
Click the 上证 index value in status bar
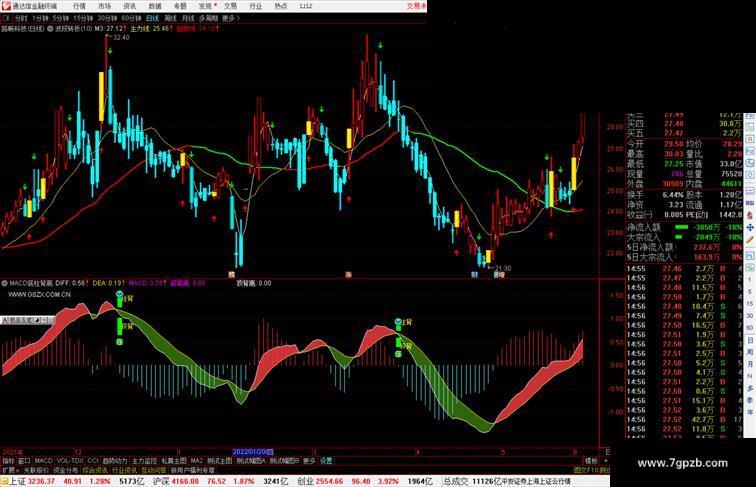tap(41, 481)
